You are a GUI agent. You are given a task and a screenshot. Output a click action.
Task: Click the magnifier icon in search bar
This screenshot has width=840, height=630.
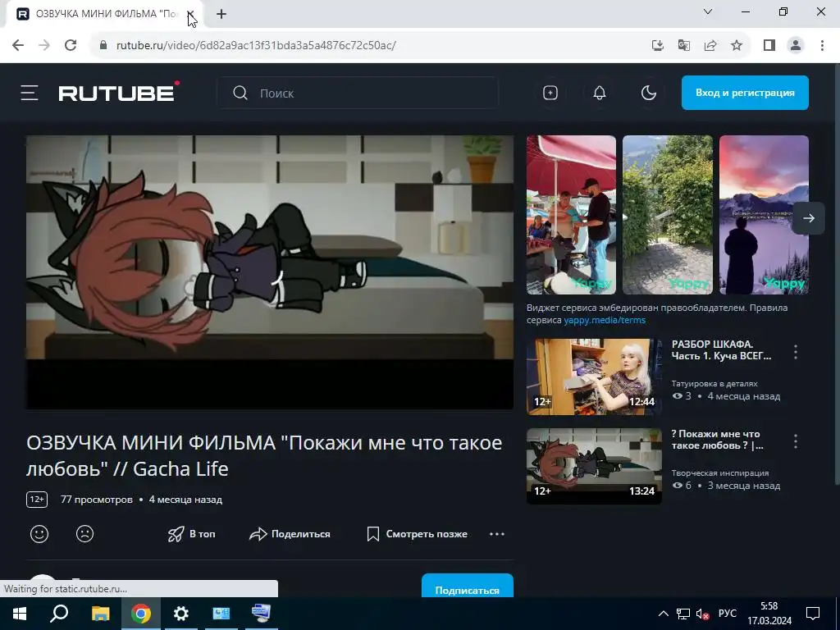tap(240, 93)
